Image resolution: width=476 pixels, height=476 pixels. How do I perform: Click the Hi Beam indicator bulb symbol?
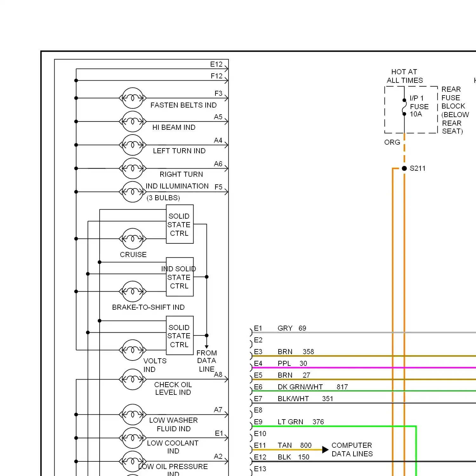tap(133, 122)
